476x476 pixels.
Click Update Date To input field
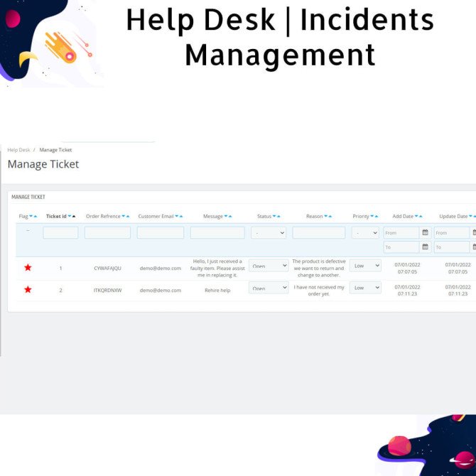pos(452,247)
